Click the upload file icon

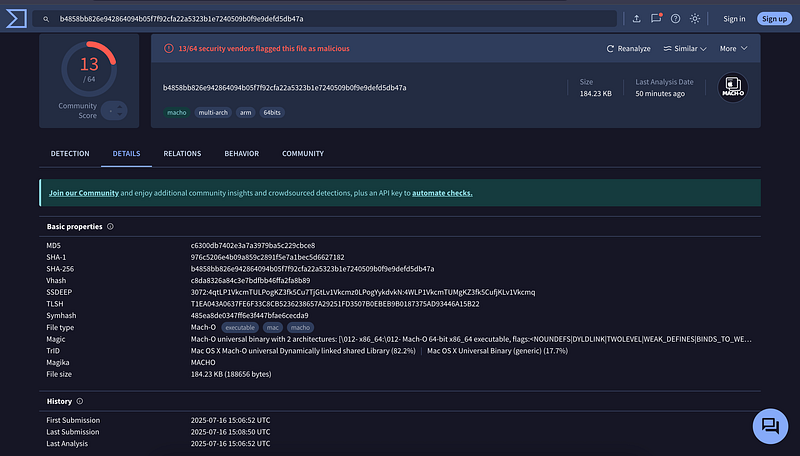pyautogui.click(x=636, y=18)
